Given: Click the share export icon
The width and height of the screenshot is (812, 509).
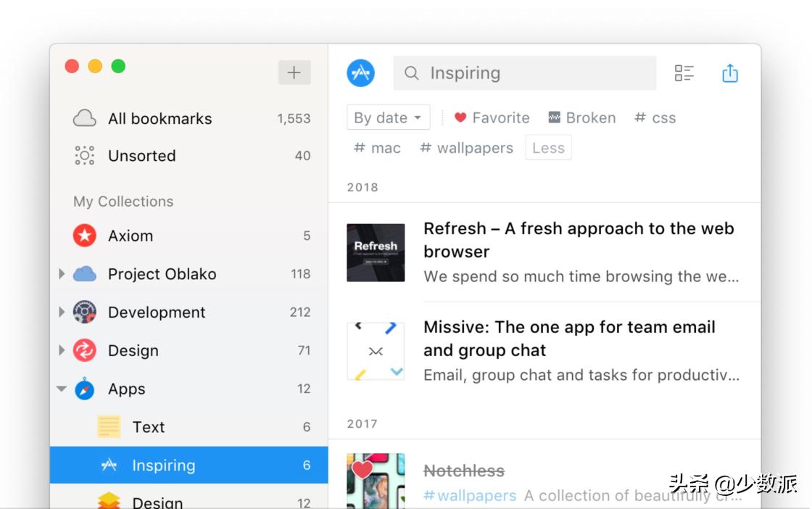Looking at the screenshot, I should (x=730, y=73).
